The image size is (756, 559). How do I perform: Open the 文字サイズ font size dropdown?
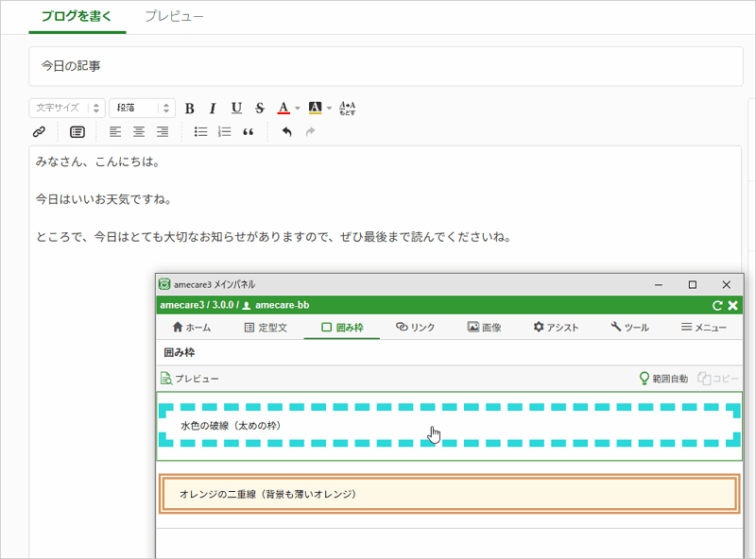pyautogui.click(x=66, y=108)
